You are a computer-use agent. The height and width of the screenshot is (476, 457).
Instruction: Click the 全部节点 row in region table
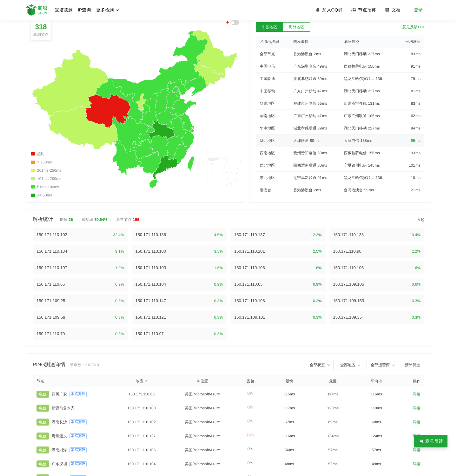coord(340,54)
